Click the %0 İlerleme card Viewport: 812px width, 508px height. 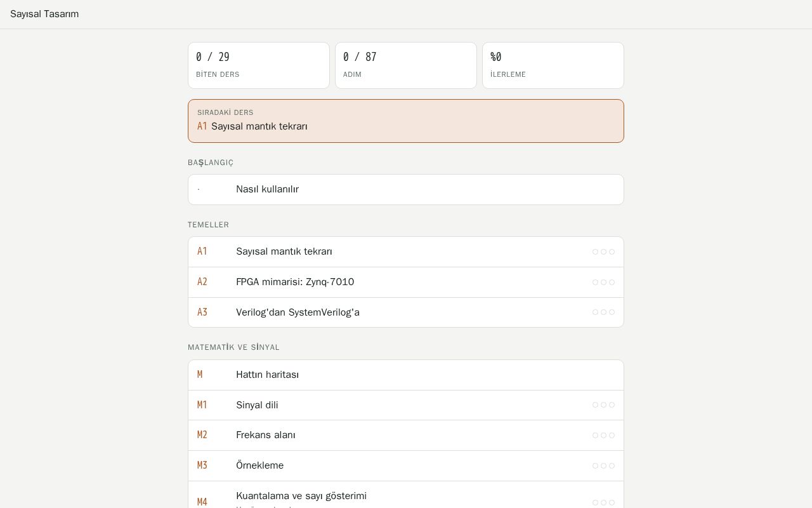coord(553,65)
